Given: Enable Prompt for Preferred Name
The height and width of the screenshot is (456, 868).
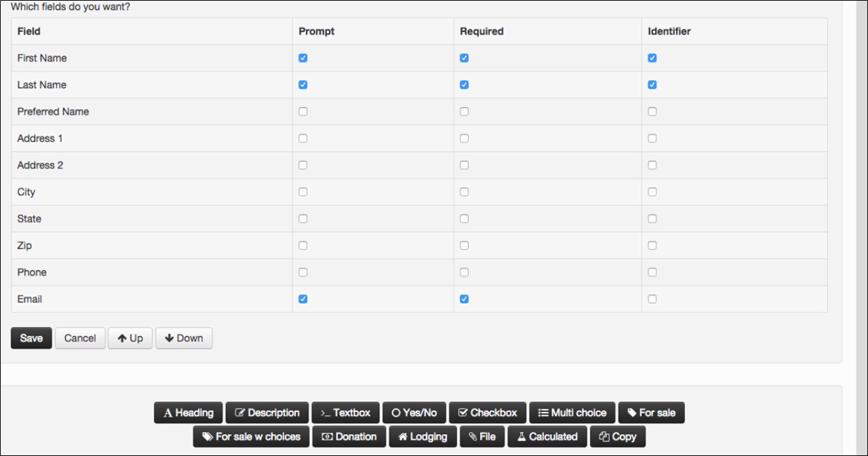Looking at the screenshot, I should click(x=302, y=111).
